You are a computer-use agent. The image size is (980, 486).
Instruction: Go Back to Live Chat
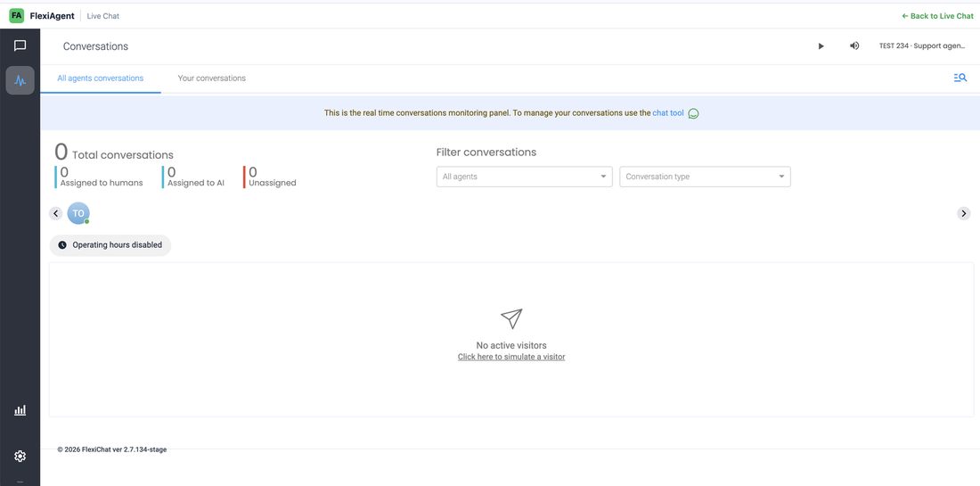pyautogui.click(x=937, y=16)
